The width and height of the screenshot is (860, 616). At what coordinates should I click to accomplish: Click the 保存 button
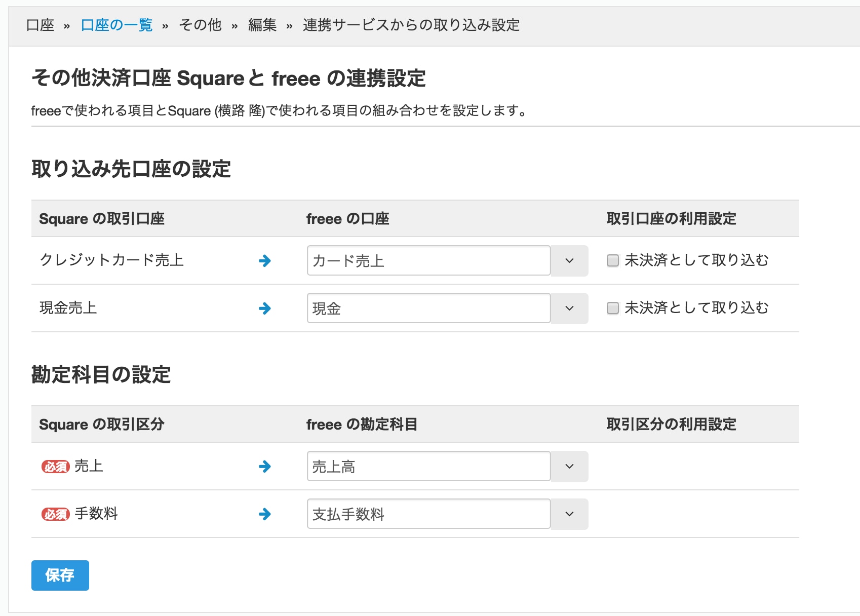[x=60, y=575]
